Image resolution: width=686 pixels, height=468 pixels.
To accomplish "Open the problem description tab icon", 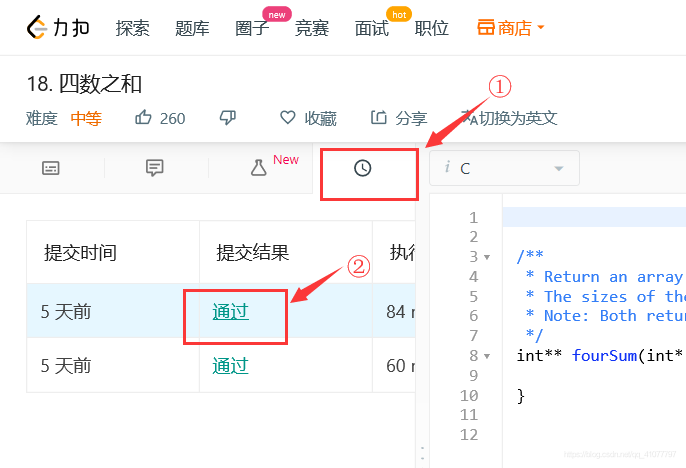I will [51, 168].
